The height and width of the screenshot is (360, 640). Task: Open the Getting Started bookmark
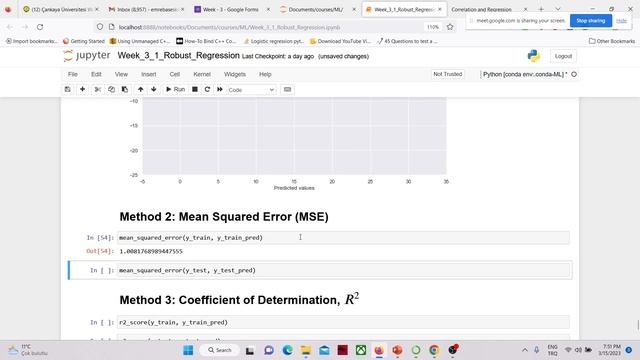(x=84, y=41)
